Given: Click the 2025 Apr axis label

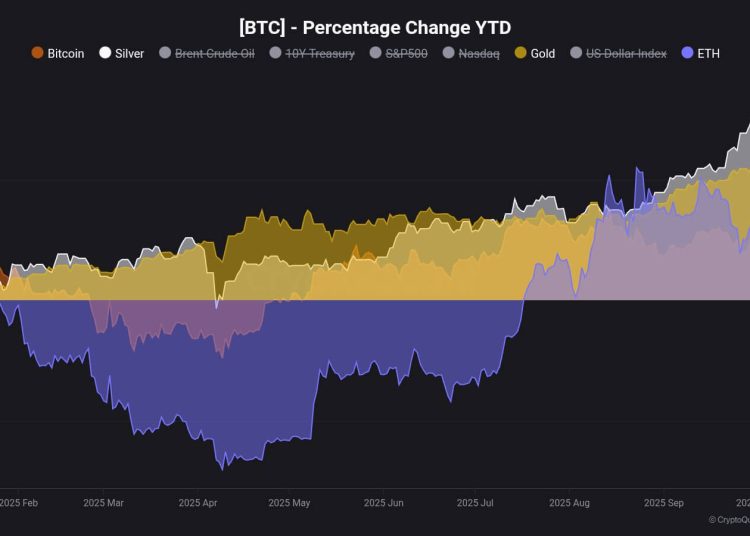Looking at the screenshot, I should coord(196,503).
